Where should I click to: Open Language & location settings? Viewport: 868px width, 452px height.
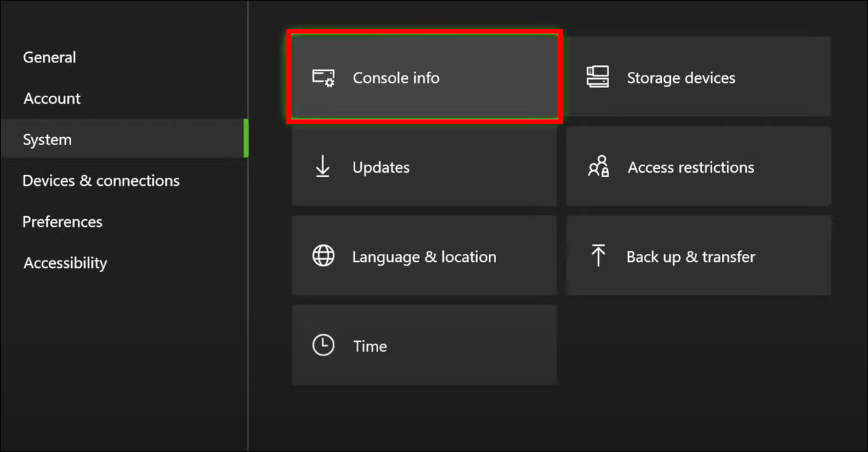(x=424, y=256)
